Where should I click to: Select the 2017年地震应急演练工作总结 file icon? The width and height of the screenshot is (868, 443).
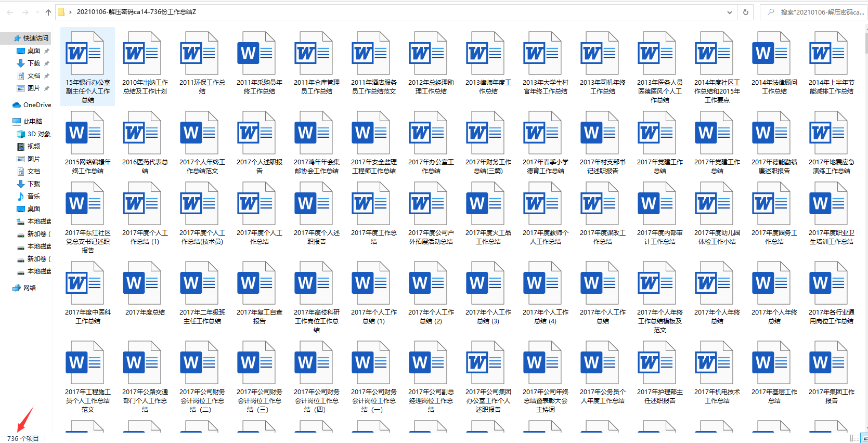827,133
